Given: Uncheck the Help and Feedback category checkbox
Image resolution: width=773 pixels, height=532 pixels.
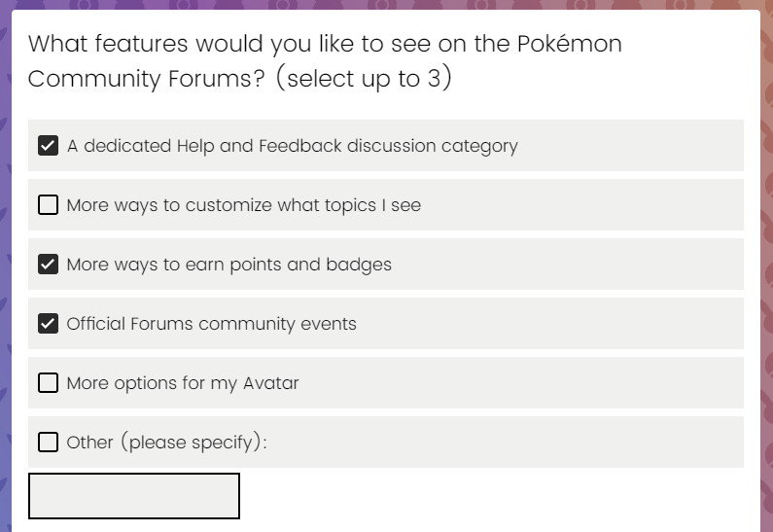Looking at the screenshot, I should (48, 146).
